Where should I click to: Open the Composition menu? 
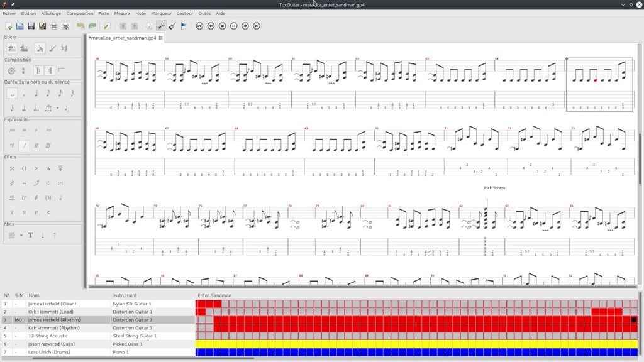(80, 14)
